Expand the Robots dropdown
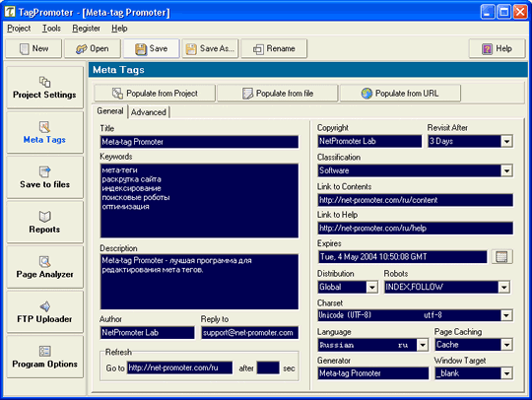 [x=503, y=287]
